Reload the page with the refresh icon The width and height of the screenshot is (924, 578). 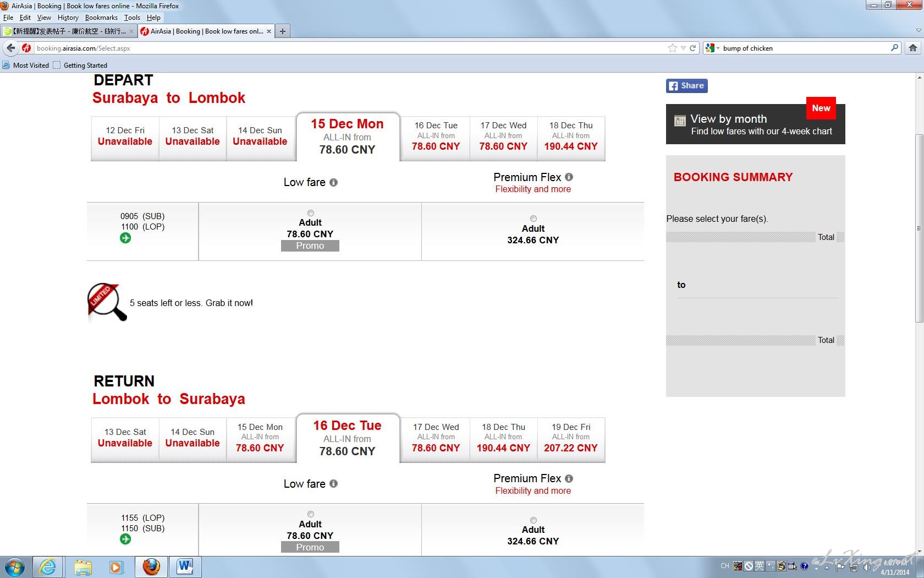[693, 48]
